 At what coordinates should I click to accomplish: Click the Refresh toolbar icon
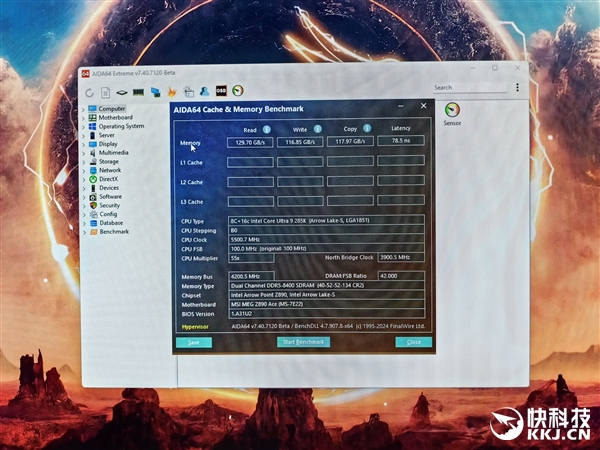89,92
